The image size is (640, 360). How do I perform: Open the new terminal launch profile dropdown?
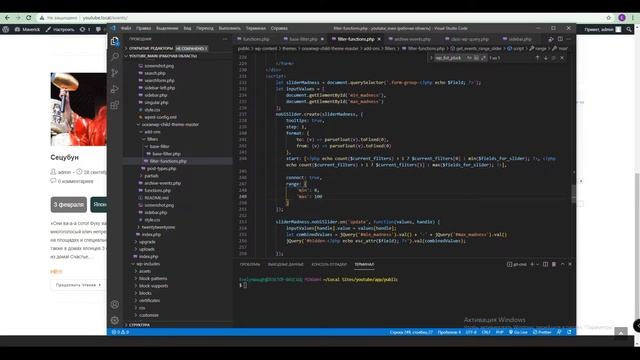pos(537,264)
